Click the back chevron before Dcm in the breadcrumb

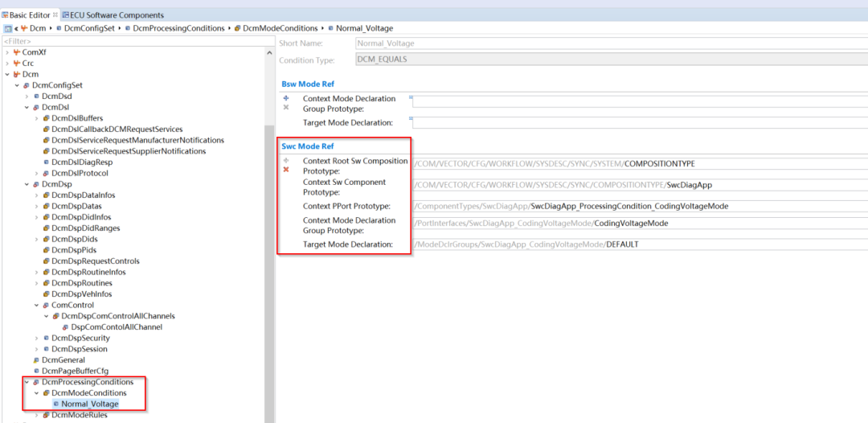tap(16, 28)
